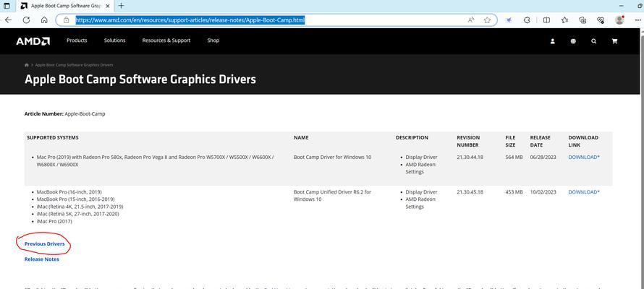Viewport: 644px width, 289px height.
Task: Select MacBook Pro (16-inch, 2019) entry
Action: pyautogui.click(x=69, y=192)
